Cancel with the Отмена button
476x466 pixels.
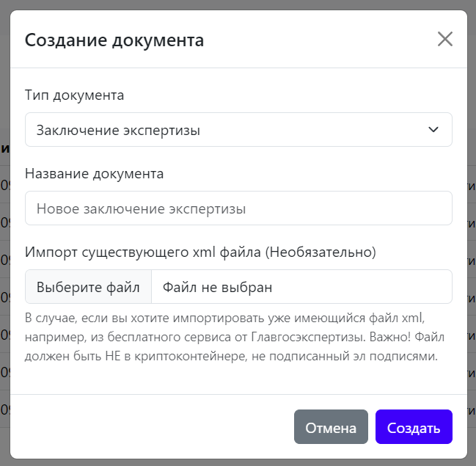point(331,428)
